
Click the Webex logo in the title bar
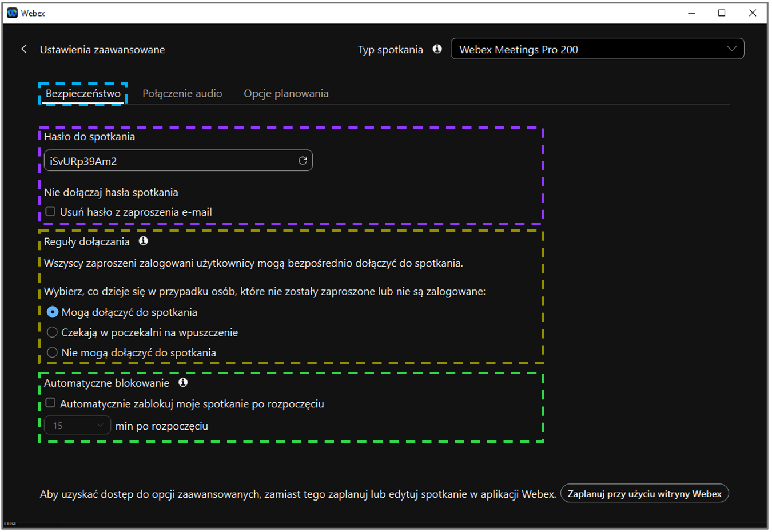12,13
